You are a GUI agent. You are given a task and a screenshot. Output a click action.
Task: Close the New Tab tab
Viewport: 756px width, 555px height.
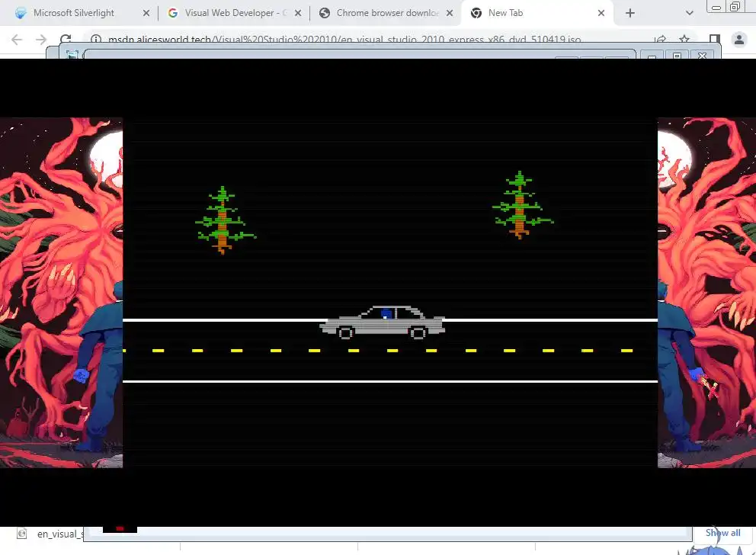pos(601,14)
